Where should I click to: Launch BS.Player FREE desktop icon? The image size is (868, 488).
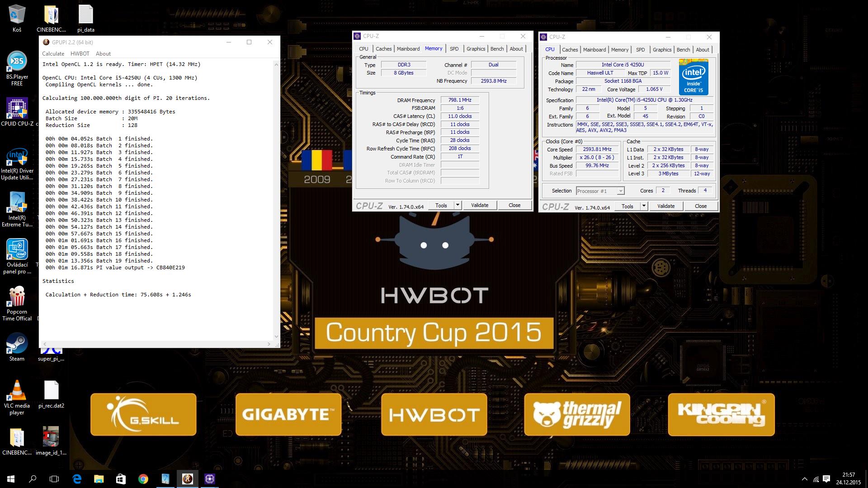17,69
